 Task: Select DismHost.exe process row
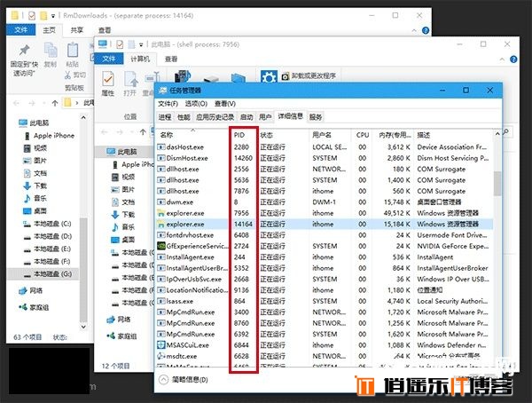coord(325,158)
